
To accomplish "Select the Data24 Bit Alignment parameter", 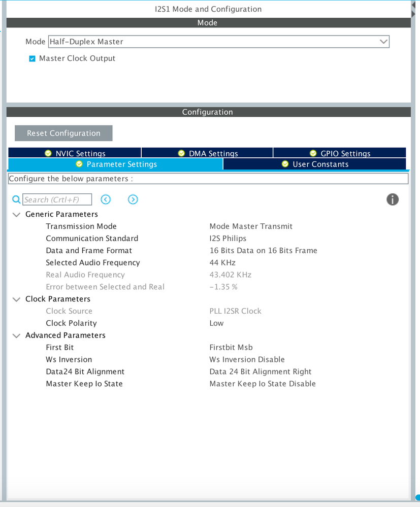I will (85, 372).
